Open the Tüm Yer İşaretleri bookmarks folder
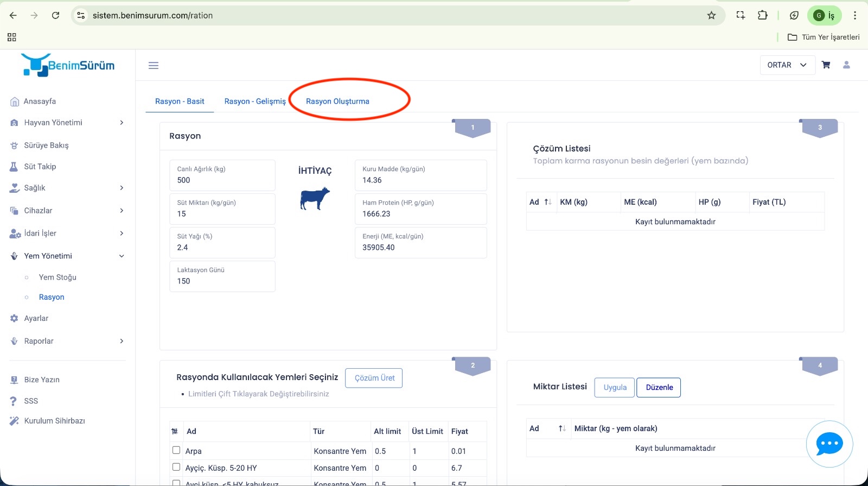The width and height of the screenshot is (868, 486). pos(824,37)
